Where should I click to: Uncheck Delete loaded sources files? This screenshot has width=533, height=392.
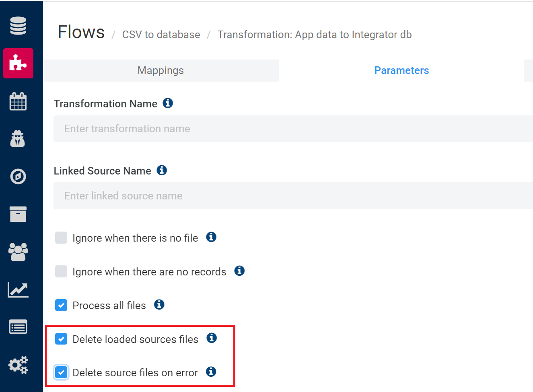[x=61, y=339]
